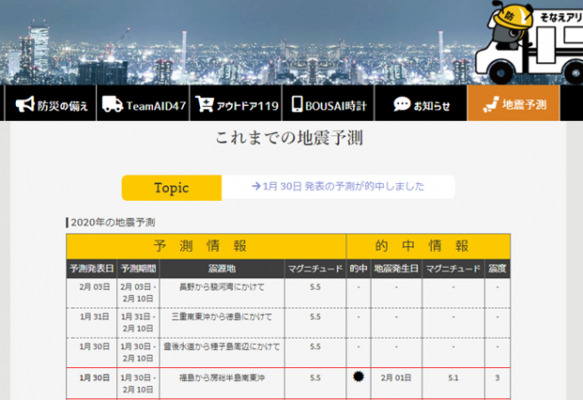Click the speech bubble icon for お知らせ
The height and width of the screenshot is (400, 583).
[x=402, y=104]
